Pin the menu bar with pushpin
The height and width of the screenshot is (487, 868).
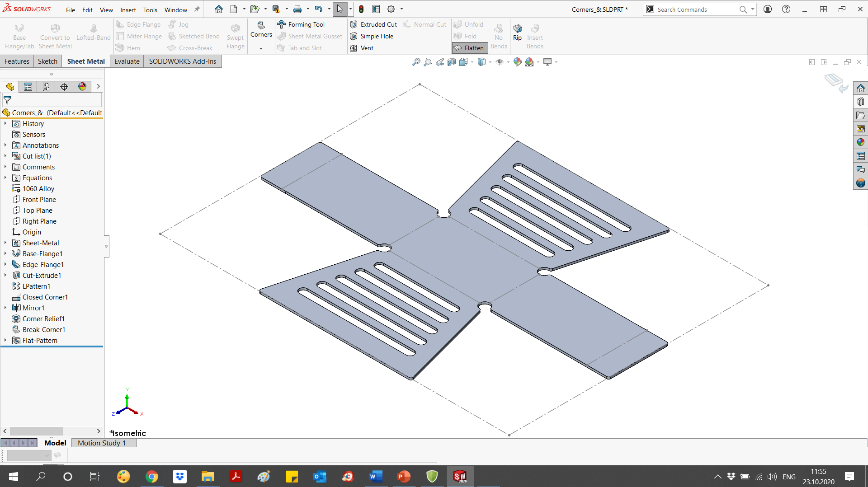pyautogui.click(x=197, y=9)
